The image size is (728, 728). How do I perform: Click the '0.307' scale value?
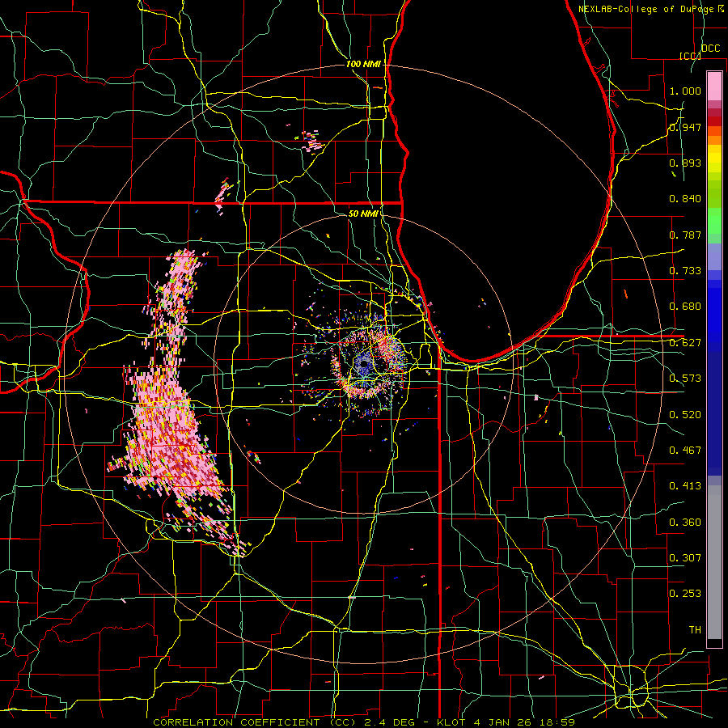pos(685,558)
